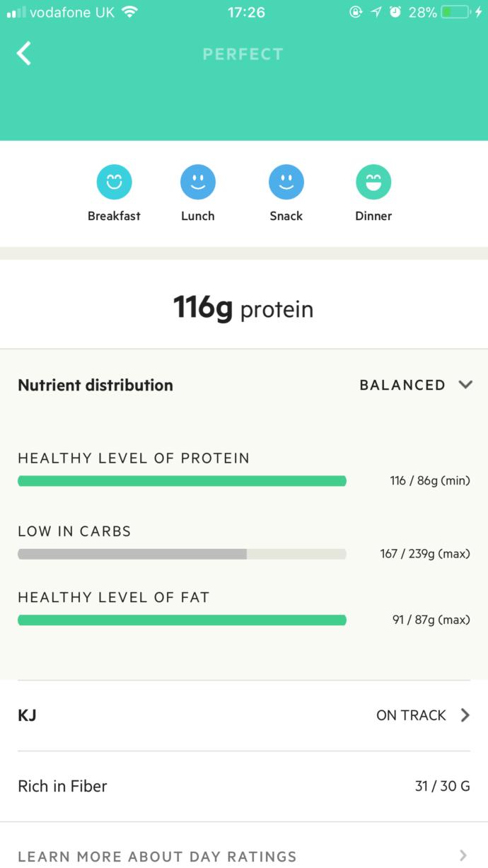Open the BALANCED nutrient distribution selector
Screen dimensions: 488x868
point(416,385)
